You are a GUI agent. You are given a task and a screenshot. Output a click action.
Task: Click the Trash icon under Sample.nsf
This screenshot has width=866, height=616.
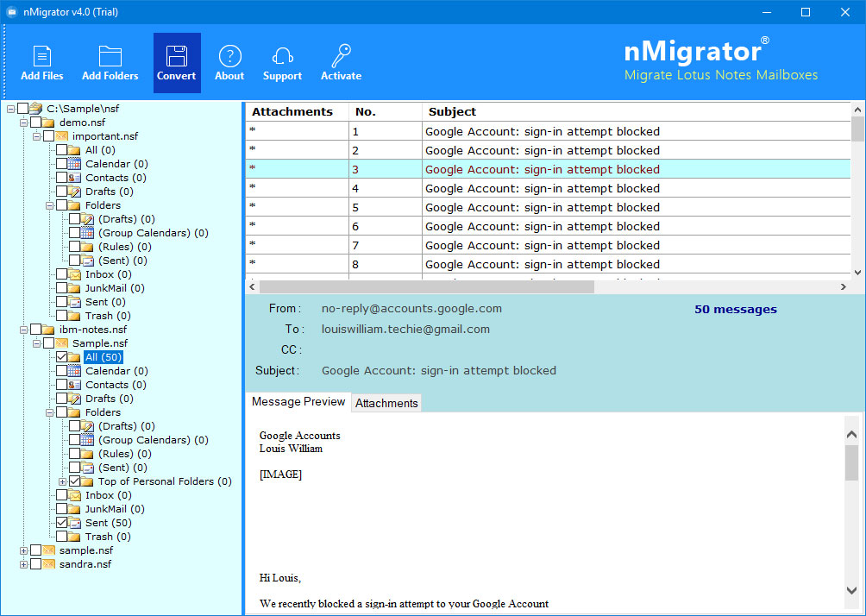(x=74, y=537)
